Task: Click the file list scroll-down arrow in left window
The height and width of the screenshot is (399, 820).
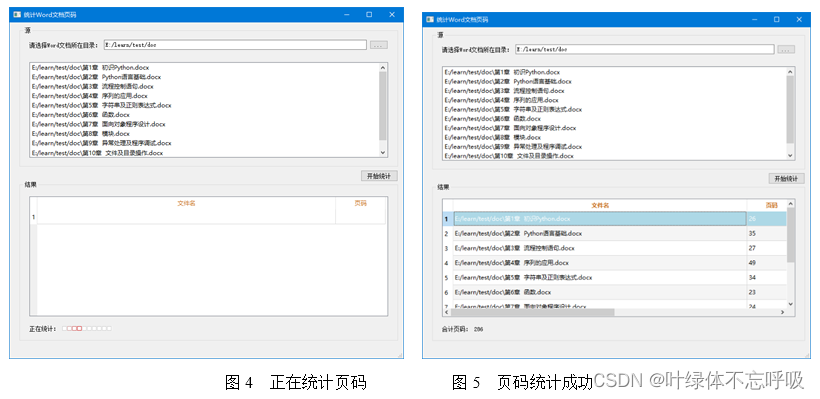Action: tap(383, 152)
